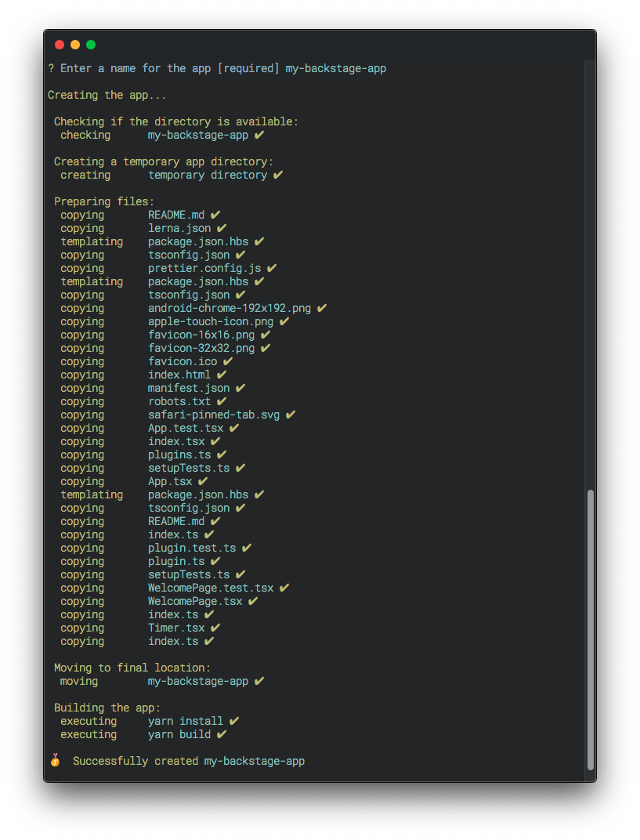The width and height of the screenshot is (640, 840).
Task: Click the app name typed at the prompt
Action: pyautogui.click(x=335, y=68)
